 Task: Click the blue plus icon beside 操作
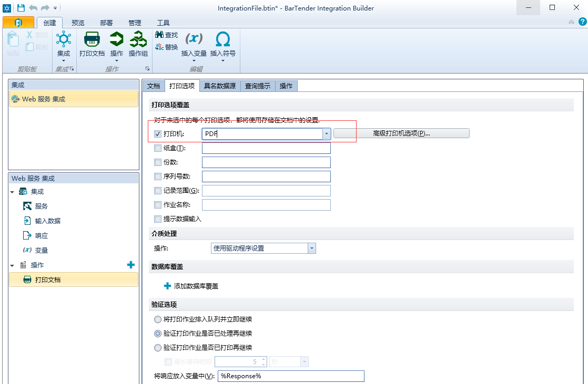(131, 265)
